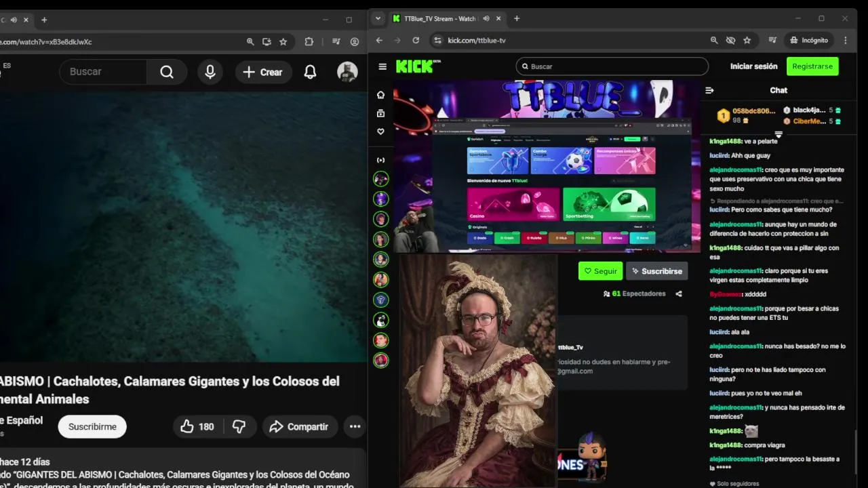The height and width of the screenshot is (488, 868).
Task: Click the TTBlue stream video player
Action: pos(547,166)
